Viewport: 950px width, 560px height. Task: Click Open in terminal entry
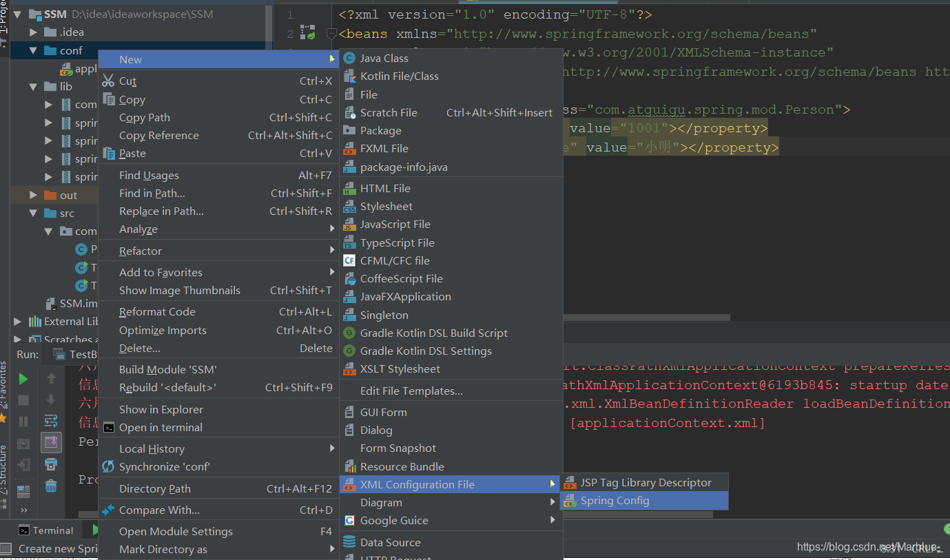click(x=219, y=427)
